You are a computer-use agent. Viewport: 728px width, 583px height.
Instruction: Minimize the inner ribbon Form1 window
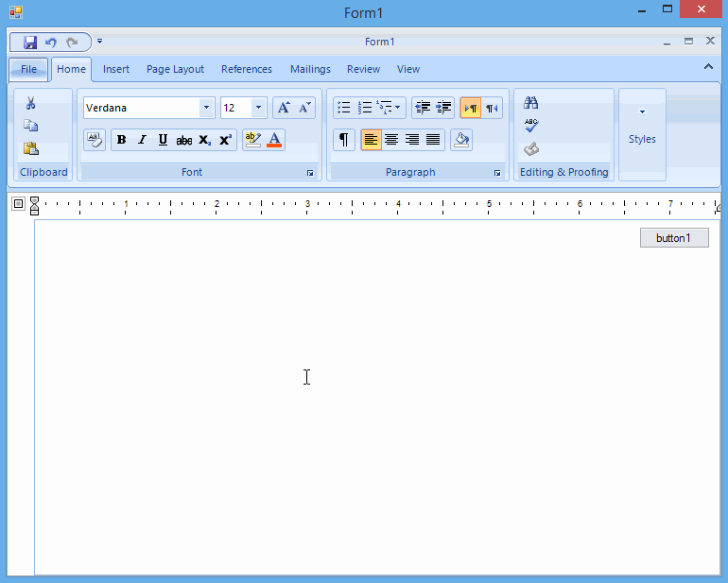point(667,42)
